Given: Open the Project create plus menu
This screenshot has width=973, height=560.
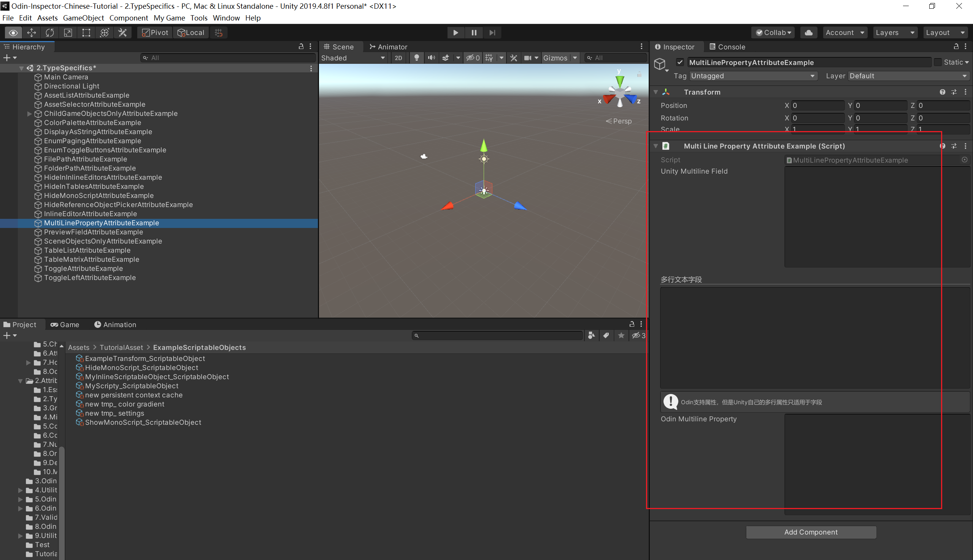Looking at the screenshot, I should [x=10, y=336].
